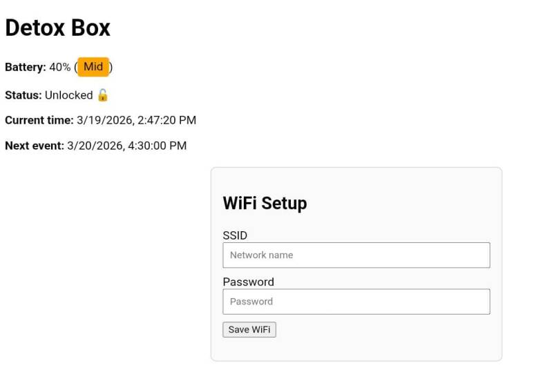The width and height of the screenshot is (552, 392).
Task: Click the Next event label
Action: [35, 146]
